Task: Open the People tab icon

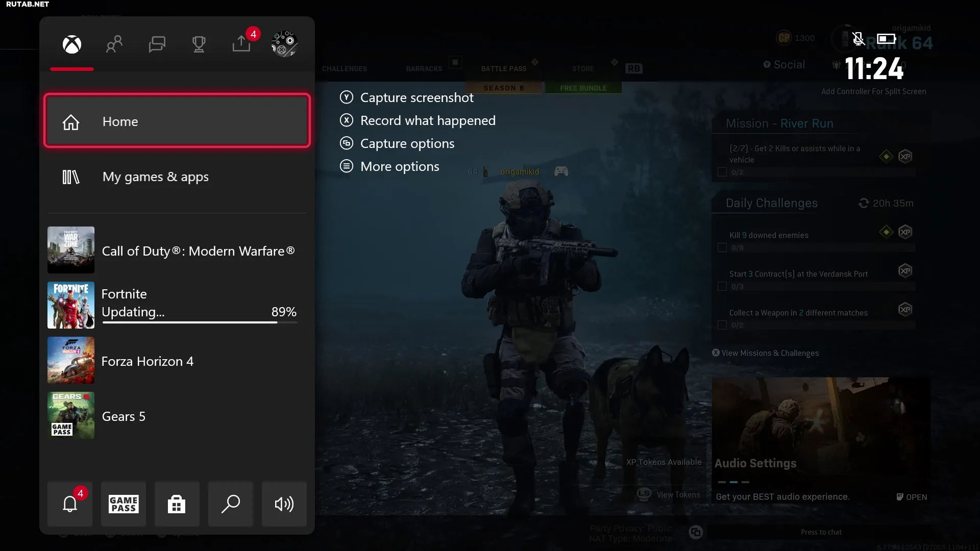Action: click(114, 44)
